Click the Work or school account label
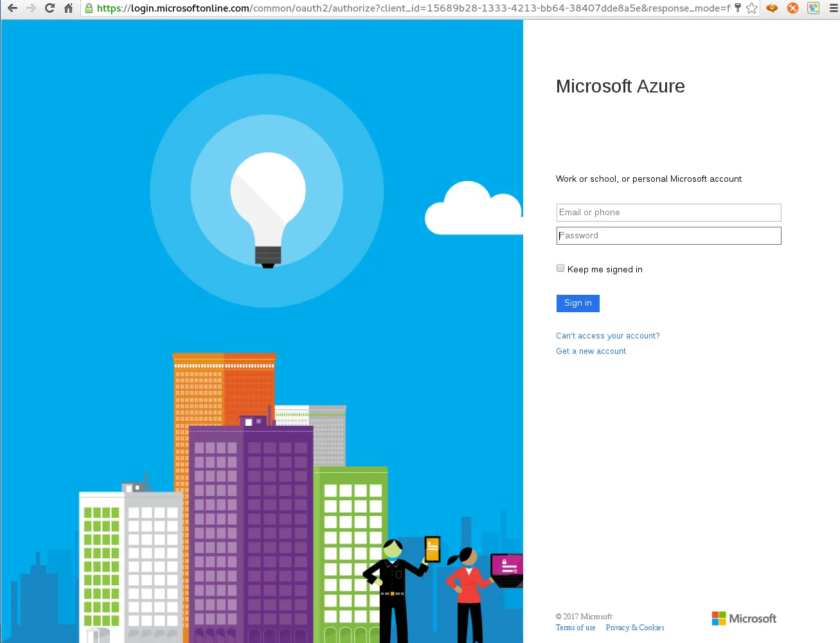The width and height of the screenshot is (840, 643). click(x=648, y=179)
